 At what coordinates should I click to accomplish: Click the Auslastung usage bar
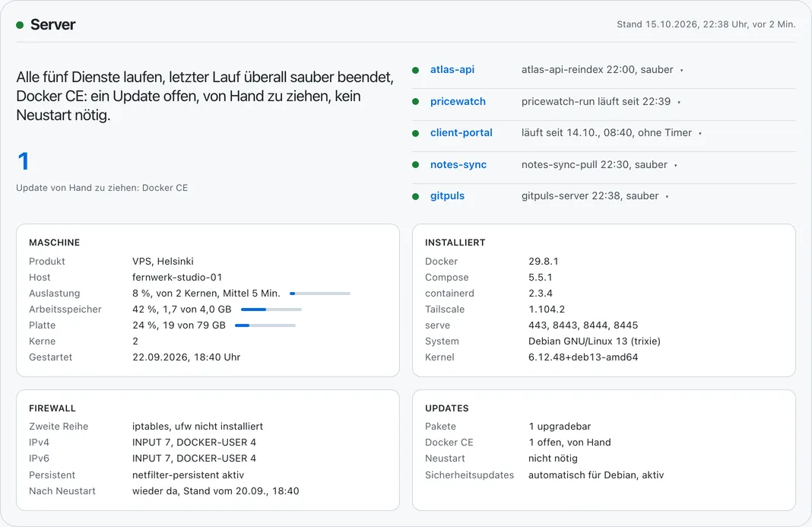point(320,294)
